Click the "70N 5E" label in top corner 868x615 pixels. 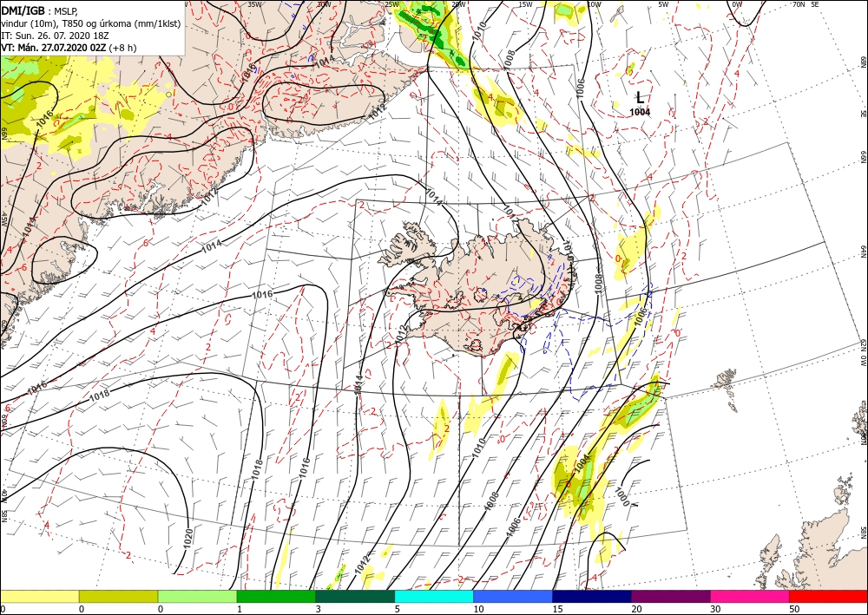point(806,3)
